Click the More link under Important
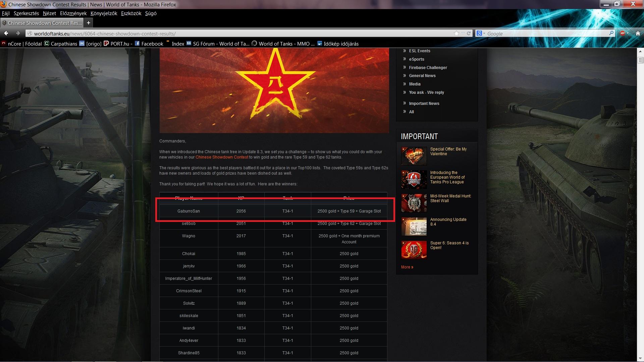This screenshot has height=362, width=644. (407, 267)
